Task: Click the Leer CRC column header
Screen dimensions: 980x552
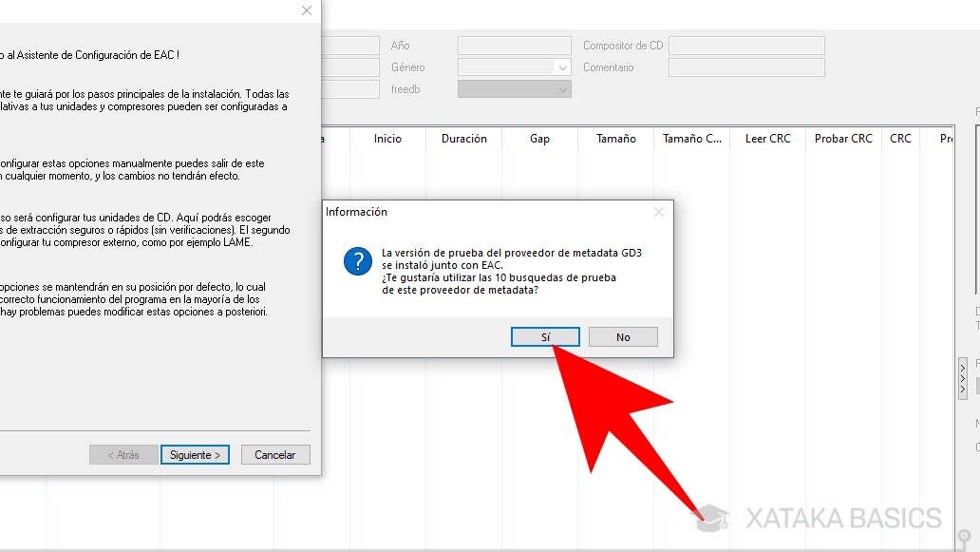Action: [766, 138]
